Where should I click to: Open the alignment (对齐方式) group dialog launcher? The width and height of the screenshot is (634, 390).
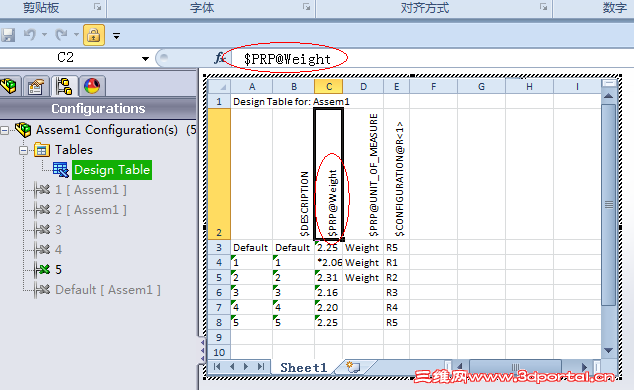pos(543,6)
